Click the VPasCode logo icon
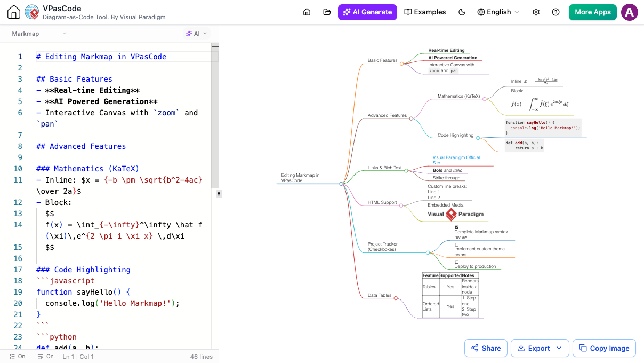 pyautogui.click(x=32, y=12)
